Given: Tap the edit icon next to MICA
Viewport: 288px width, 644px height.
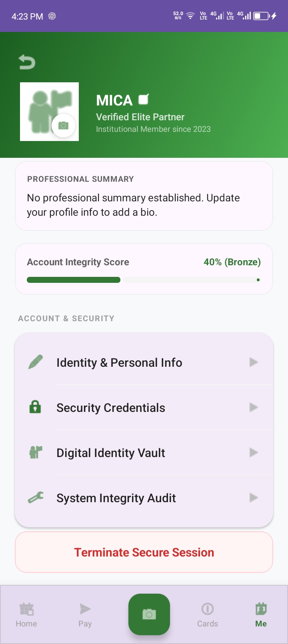Looking at the screenshot, I should pos(144,99).
